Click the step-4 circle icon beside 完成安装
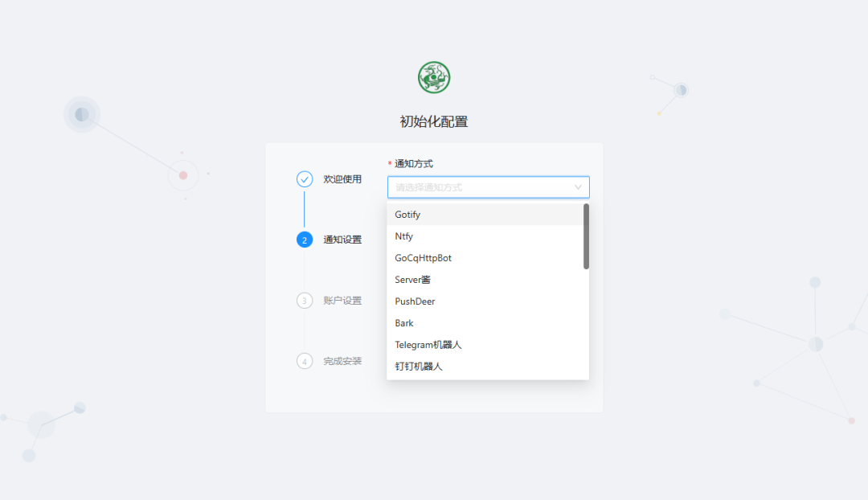This screenshot has width=868, height=500. point(304,360)
